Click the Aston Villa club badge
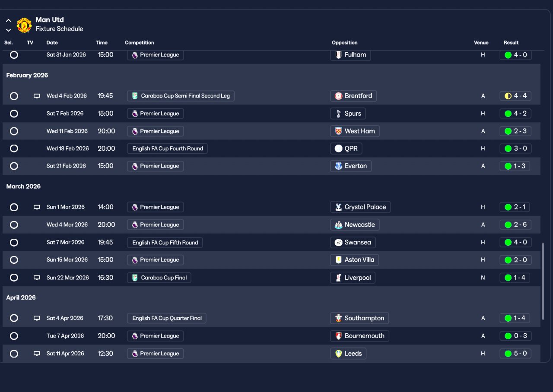The width and height of the screenshot is (553, 392). [338, 260]
